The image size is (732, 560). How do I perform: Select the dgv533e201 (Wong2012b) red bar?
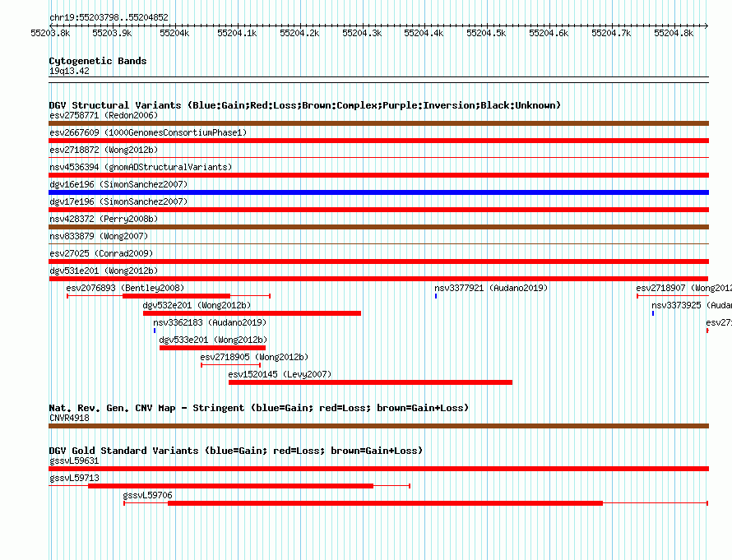click(x=212, y=348)
